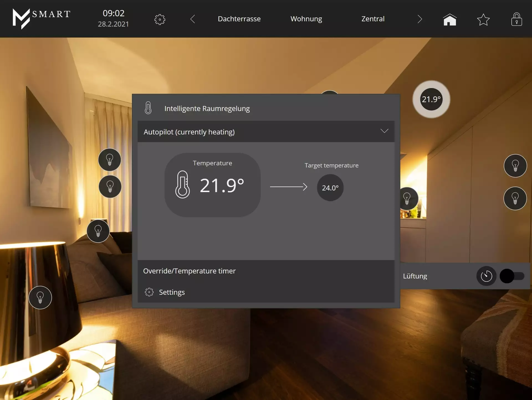This screenshot has height=400, width=532.
Task: Toggle the light bulb on the table lamp
Action: (40, 298)
